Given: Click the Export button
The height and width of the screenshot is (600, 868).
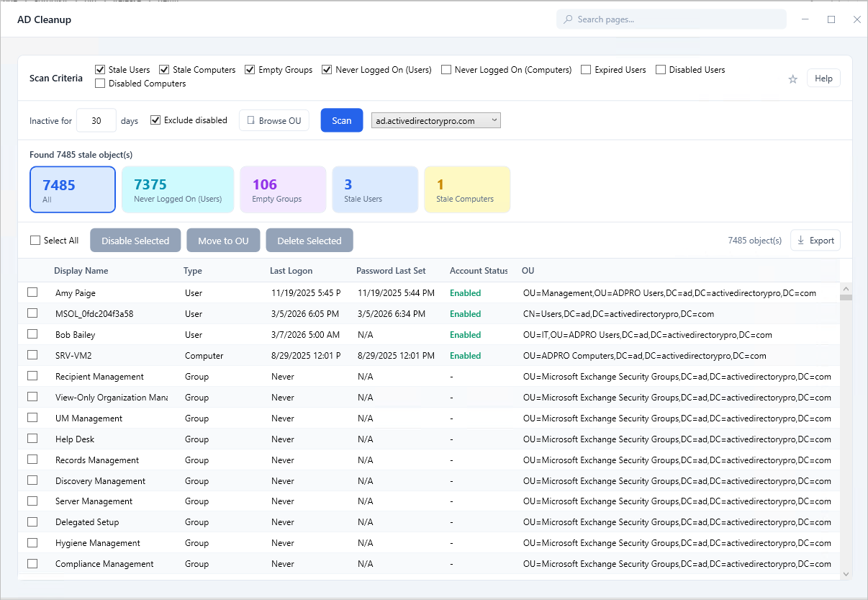Looking at the screenshot, I should [x=815, y=241].
